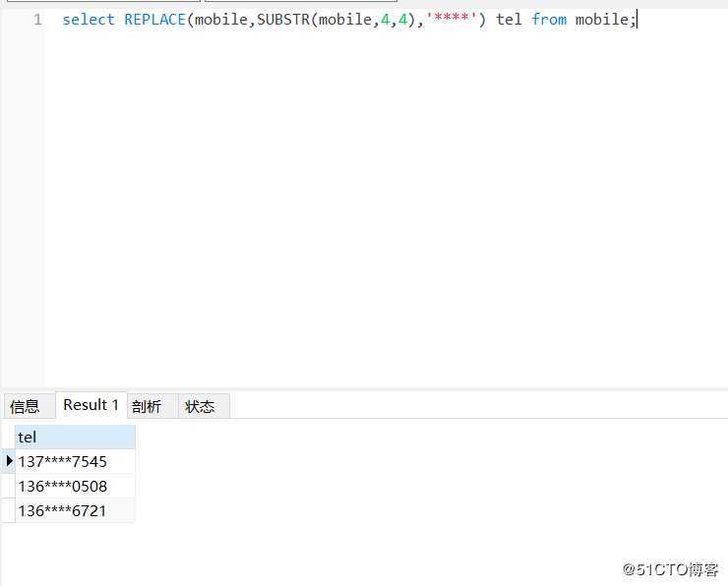Click the current row indicator arrow
The image size is (728, 586).
(x=9, y=461)
